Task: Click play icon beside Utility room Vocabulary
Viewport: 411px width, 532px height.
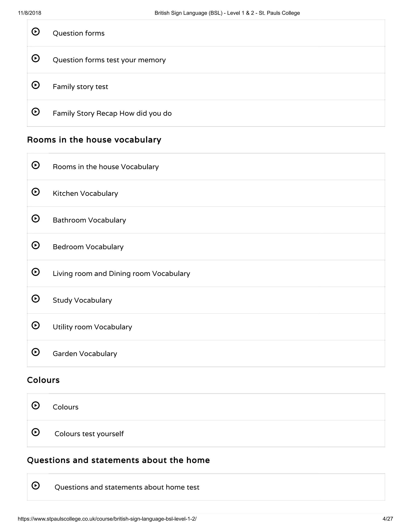Action: 36,325
